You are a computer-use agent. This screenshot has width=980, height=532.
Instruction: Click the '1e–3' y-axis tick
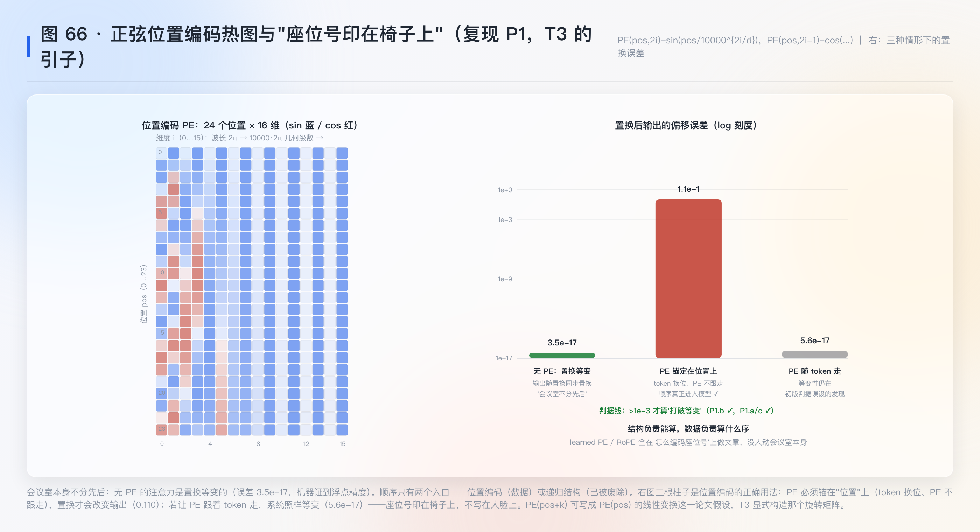click(505, 219)
